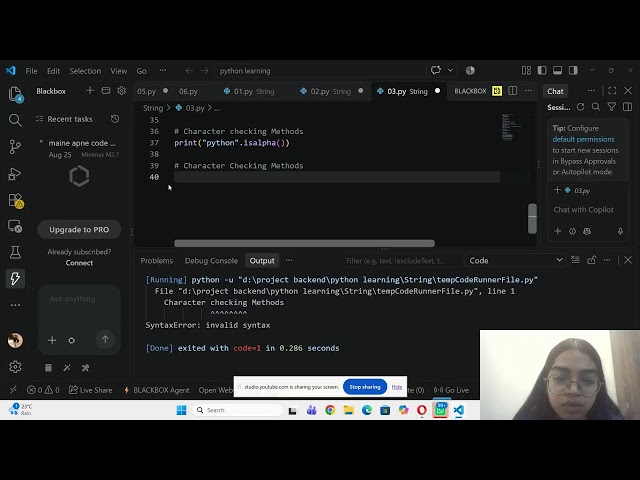Screen dimensions: 640x480
Task: Click Stop sharing button
Action: coord(365,387)
